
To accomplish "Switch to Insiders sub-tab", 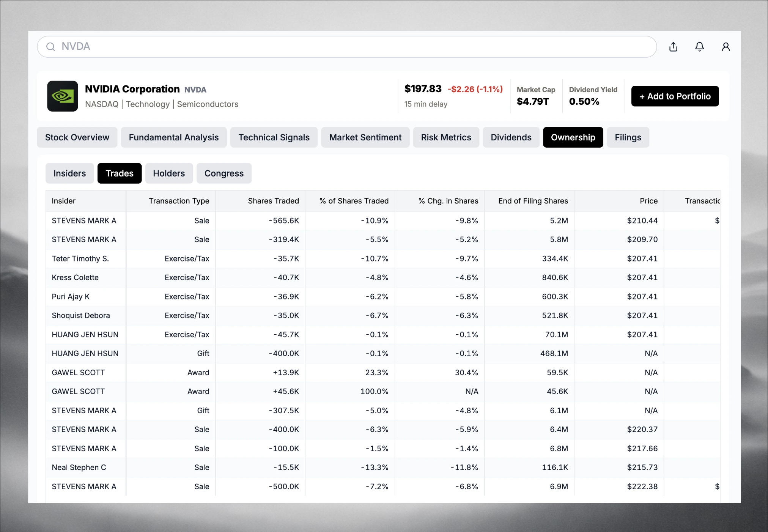I will (x=70, y=173).
